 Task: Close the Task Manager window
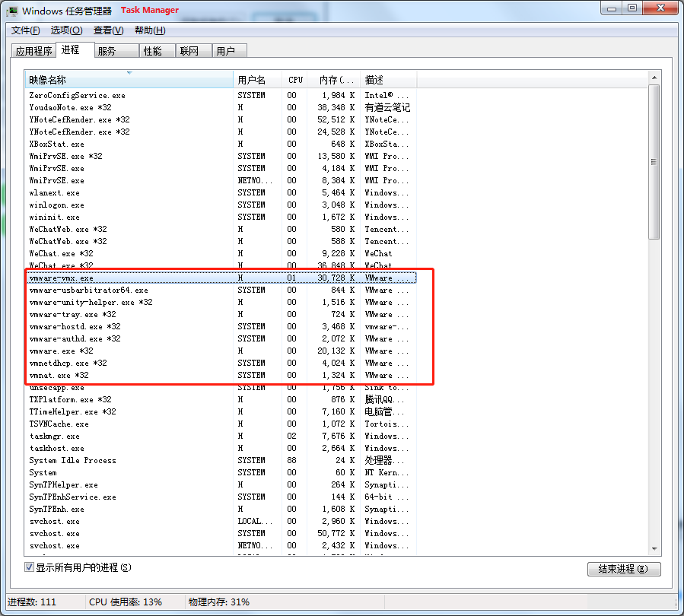tap(661, 8)
